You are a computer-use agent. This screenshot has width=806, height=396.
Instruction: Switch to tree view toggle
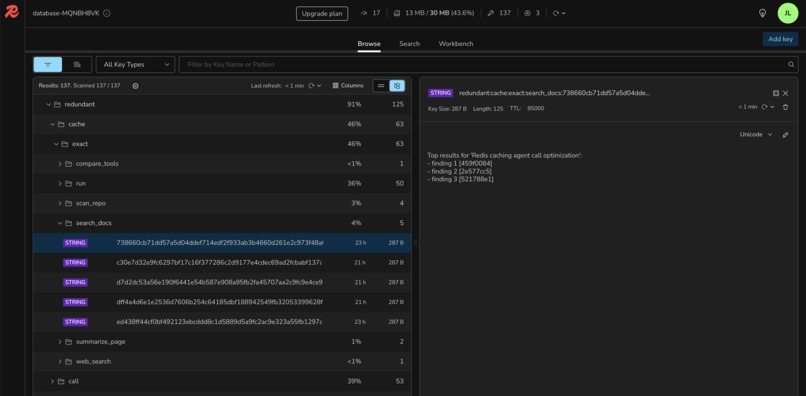click(397, 86)
